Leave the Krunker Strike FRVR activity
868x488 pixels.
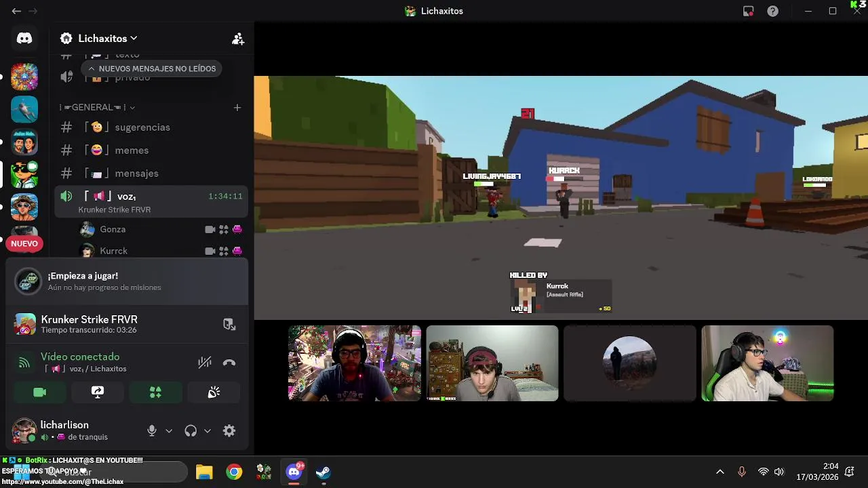click(229, 325)
